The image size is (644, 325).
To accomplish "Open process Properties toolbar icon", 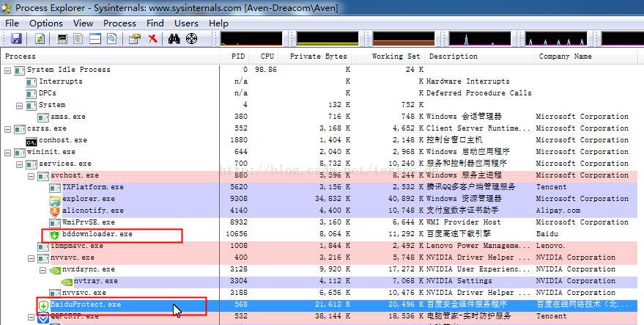I will (134, 39).
